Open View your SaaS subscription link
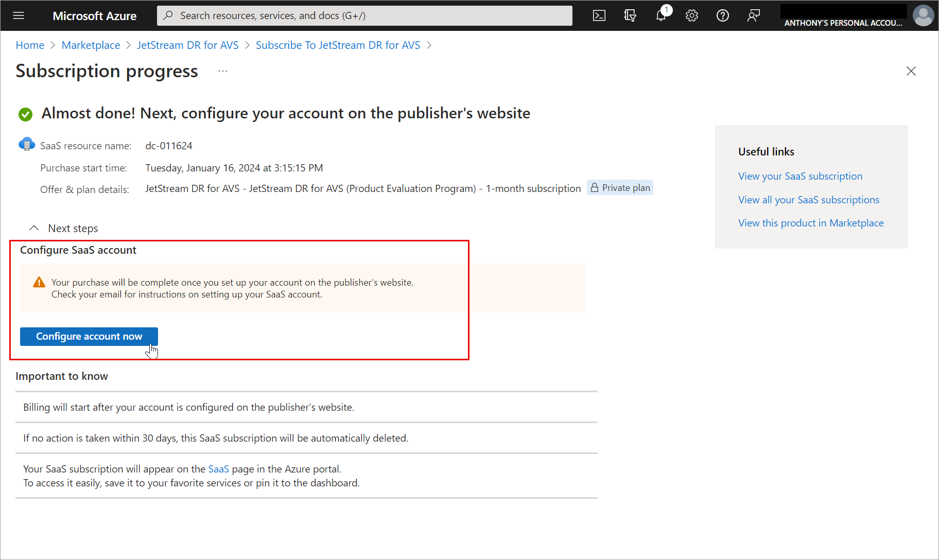 click(800, 176)
